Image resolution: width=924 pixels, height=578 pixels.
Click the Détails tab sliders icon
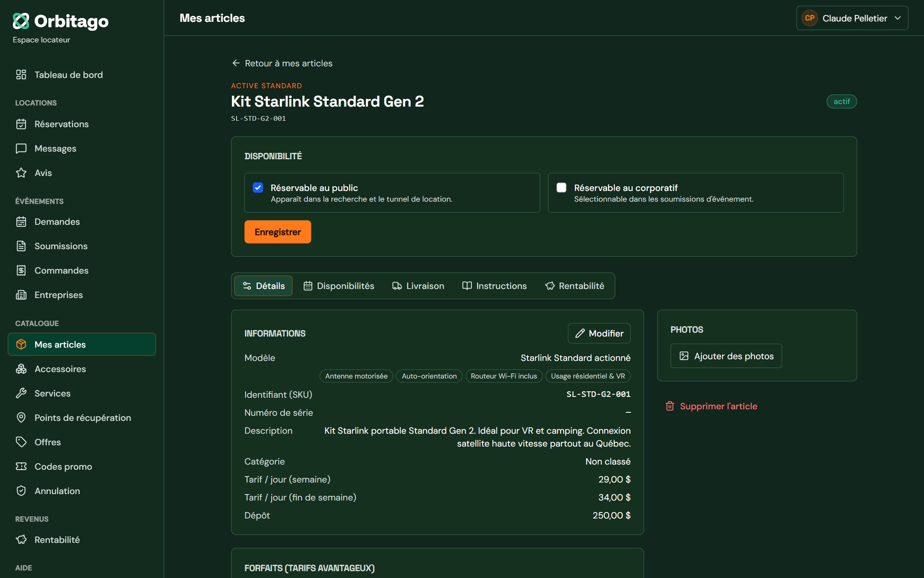(247, 286)
